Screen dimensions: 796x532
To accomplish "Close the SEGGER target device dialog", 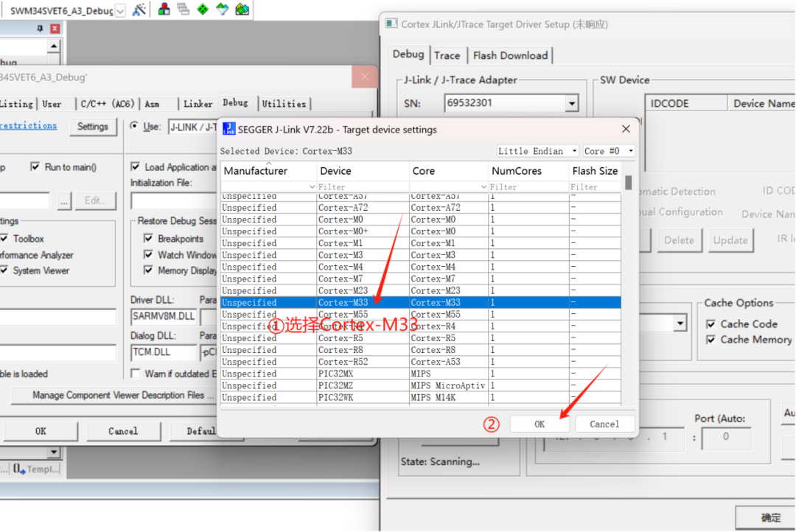I will point(626,129).
